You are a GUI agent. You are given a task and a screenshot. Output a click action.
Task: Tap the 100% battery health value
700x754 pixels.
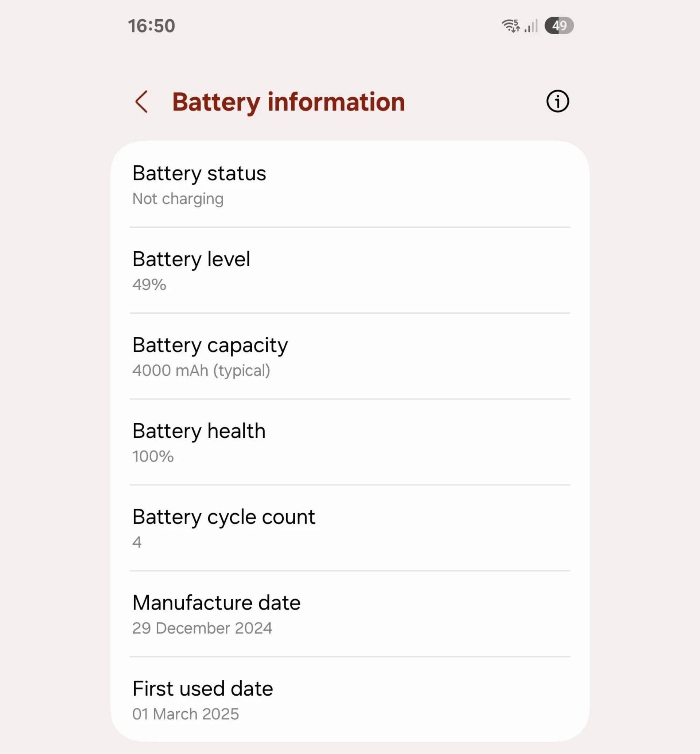coord(153,456)
